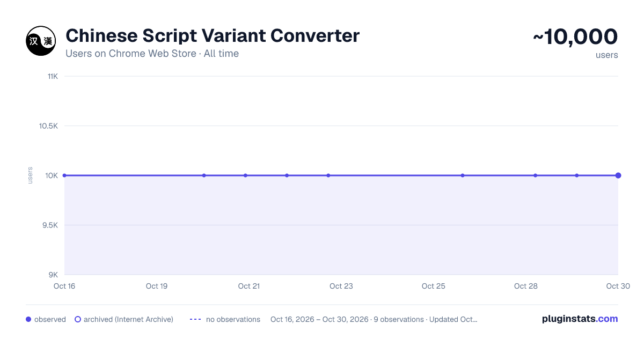Click the Chinese Script Variant Converter logo icon

coord(41,41)
